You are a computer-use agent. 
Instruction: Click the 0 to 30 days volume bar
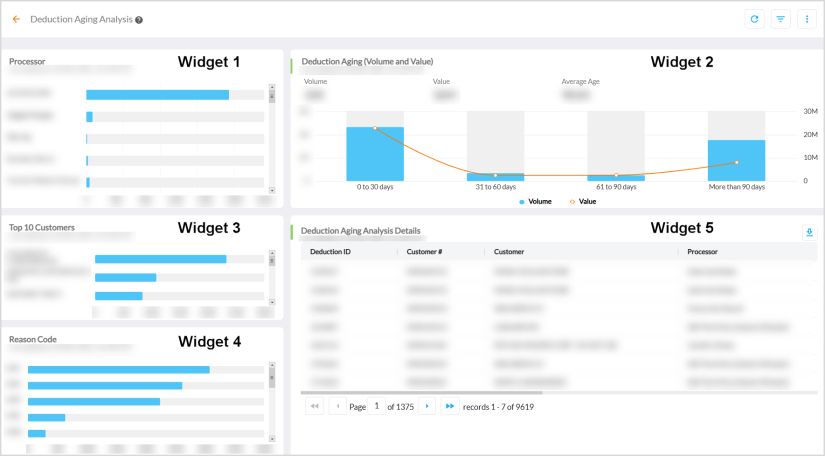click(375, 154)
